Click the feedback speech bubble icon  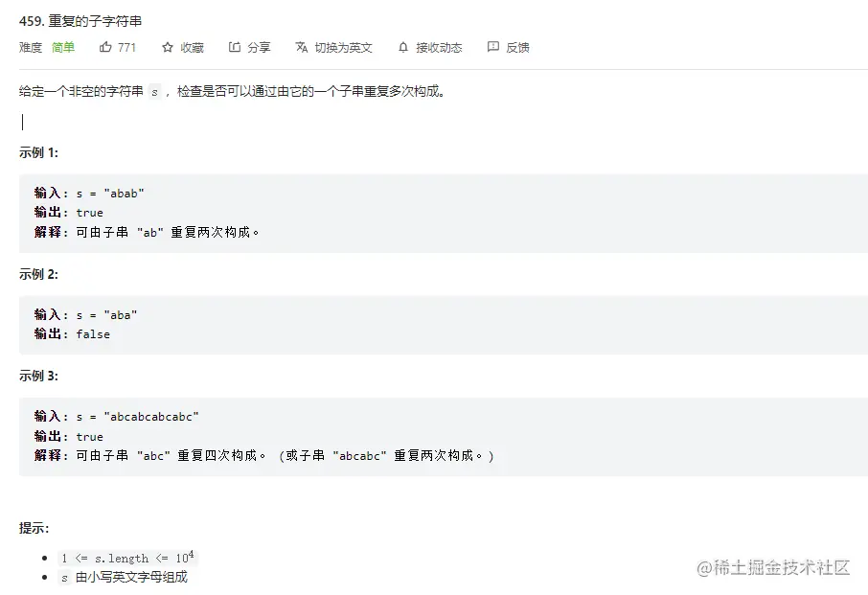(493, 47)
